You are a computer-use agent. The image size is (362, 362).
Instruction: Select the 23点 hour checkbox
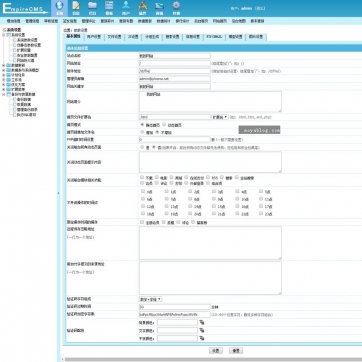pos(261,213)
